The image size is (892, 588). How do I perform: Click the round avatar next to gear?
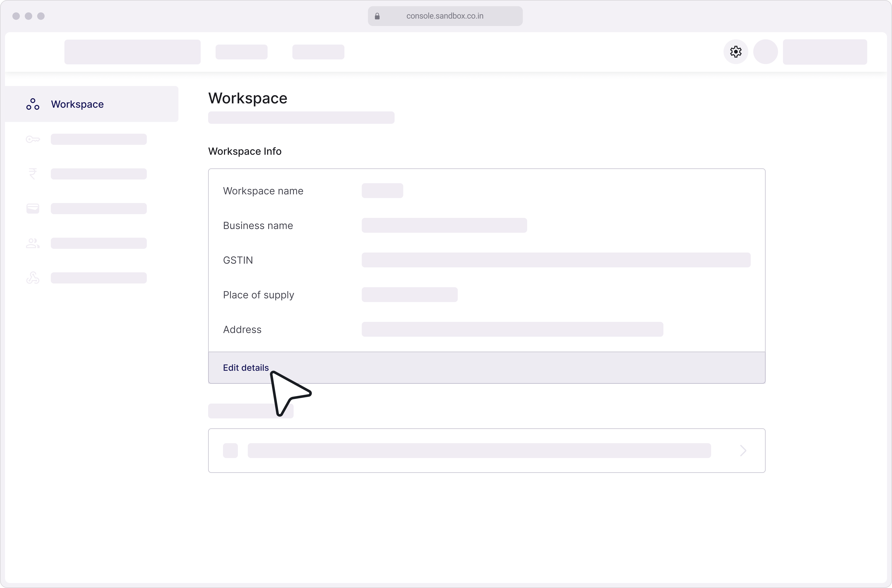coord(766,52)
